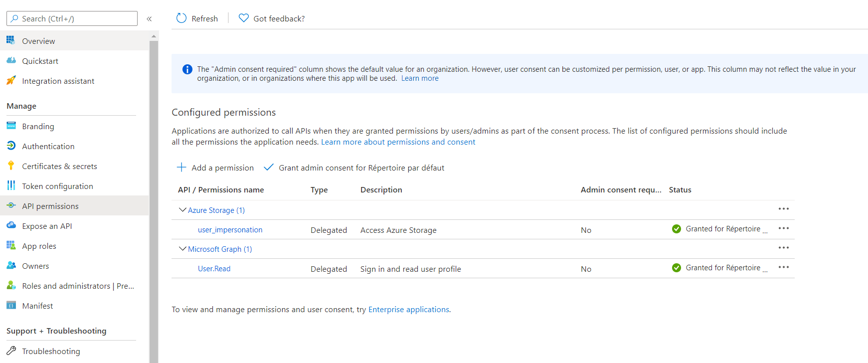The width and height of the screenshot is (868, 363).
Task: Click the Type column header
Action: point(319,190)
